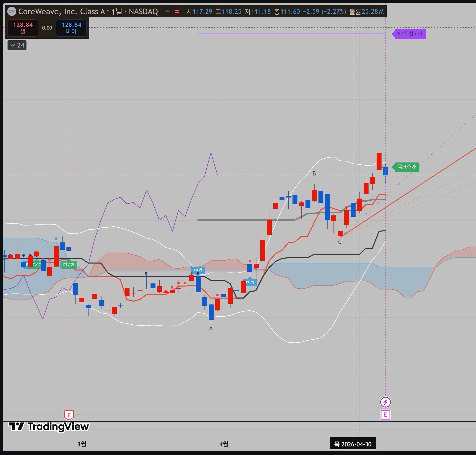The width and height of the screenshot is (476, 455).
Task: Click the green RT✓ 기 signal label on the dashed line
Action: click(x=69, y=265)
